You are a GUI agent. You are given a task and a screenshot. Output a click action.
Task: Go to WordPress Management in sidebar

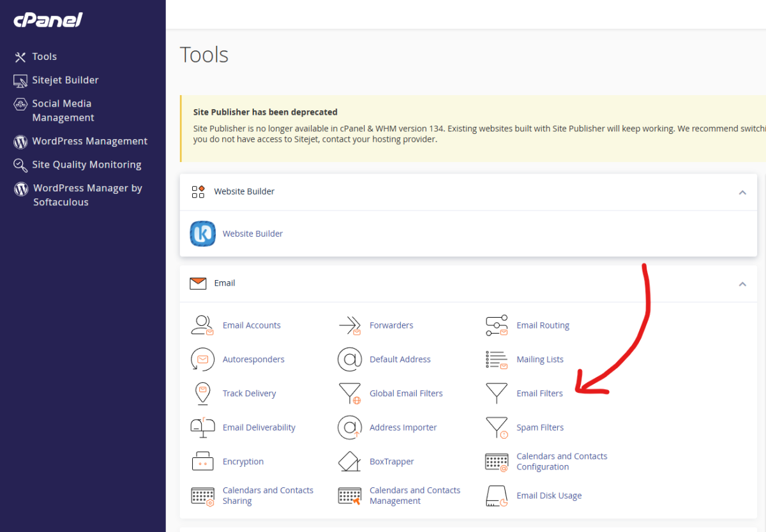click(x=89, y=141)
